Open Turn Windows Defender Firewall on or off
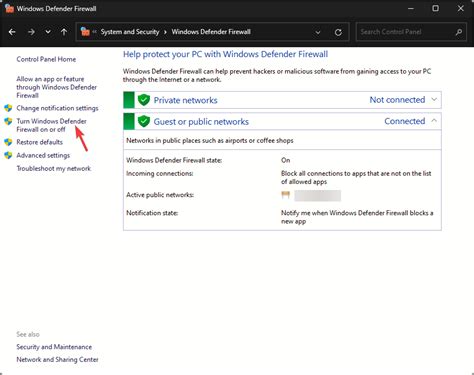This screenshot has width=474, height=375. pyautogui.click(x=52, y=125)
